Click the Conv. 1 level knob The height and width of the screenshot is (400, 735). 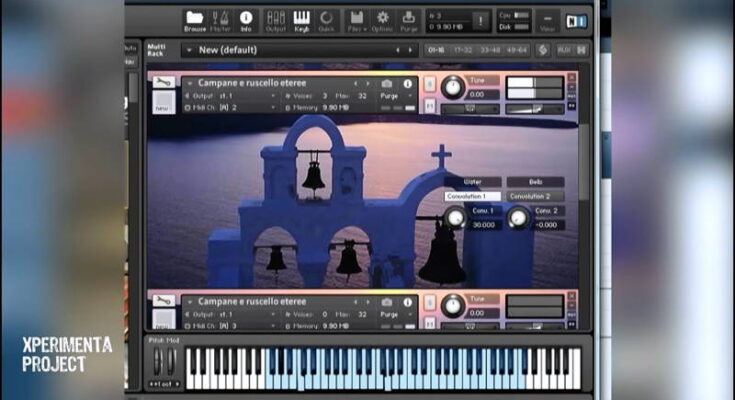click(455, 217)
